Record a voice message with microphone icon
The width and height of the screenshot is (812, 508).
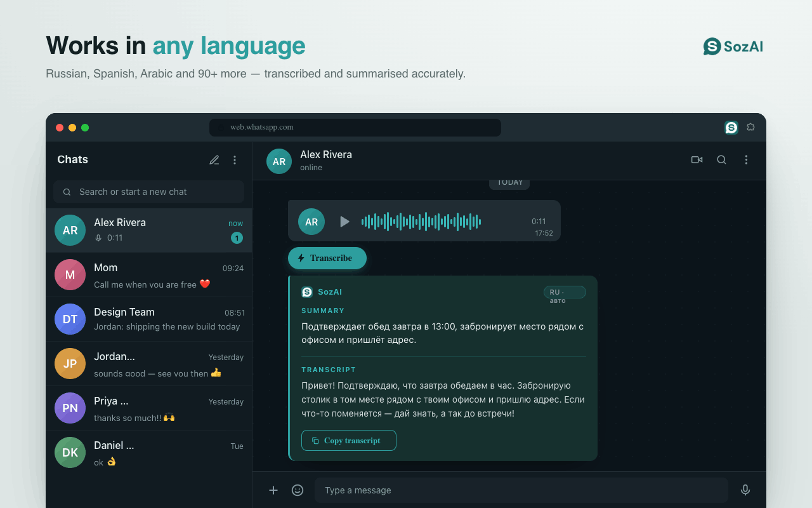pyautogui.click(x=745, y=490)
